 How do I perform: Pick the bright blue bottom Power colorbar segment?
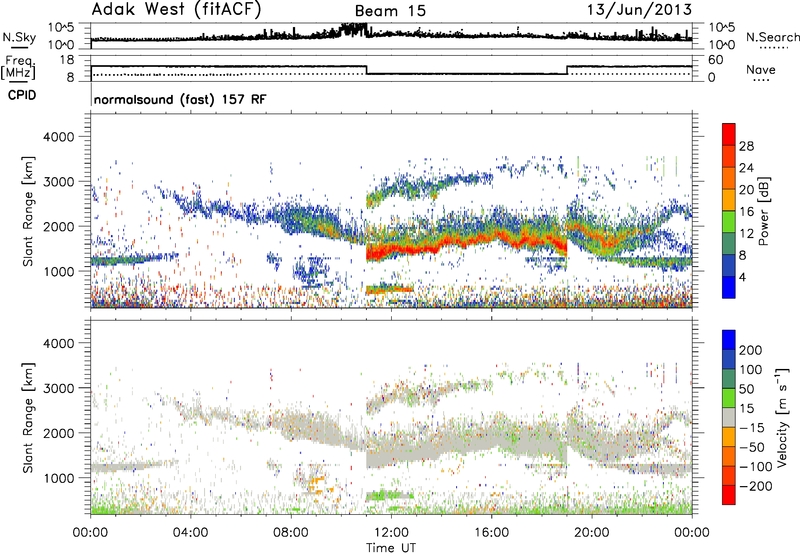729,287
